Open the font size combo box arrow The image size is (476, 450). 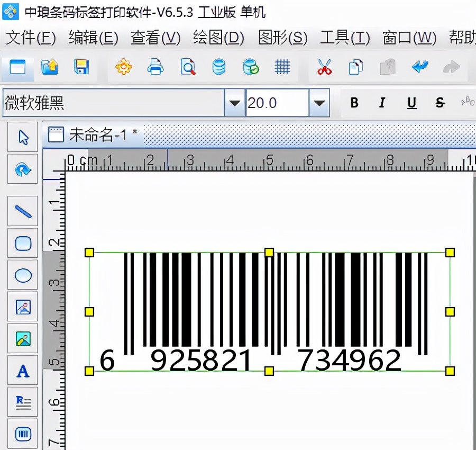click(x=318, y=103)
